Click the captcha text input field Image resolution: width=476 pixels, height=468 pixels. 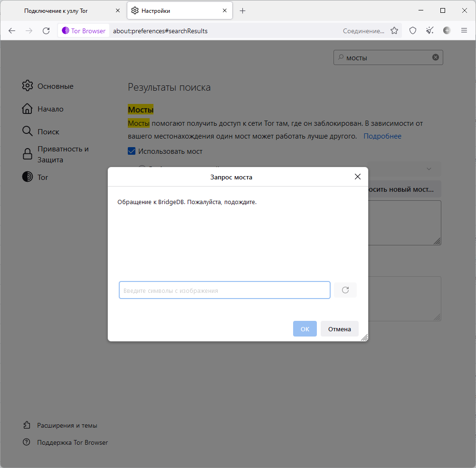pos(225,290)
